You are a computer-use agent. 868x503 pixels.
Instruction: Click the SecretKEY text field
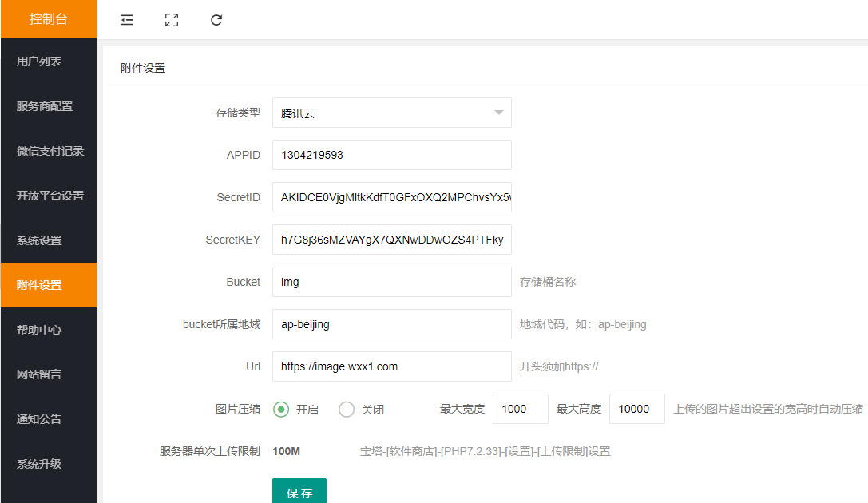pos(391,240)
